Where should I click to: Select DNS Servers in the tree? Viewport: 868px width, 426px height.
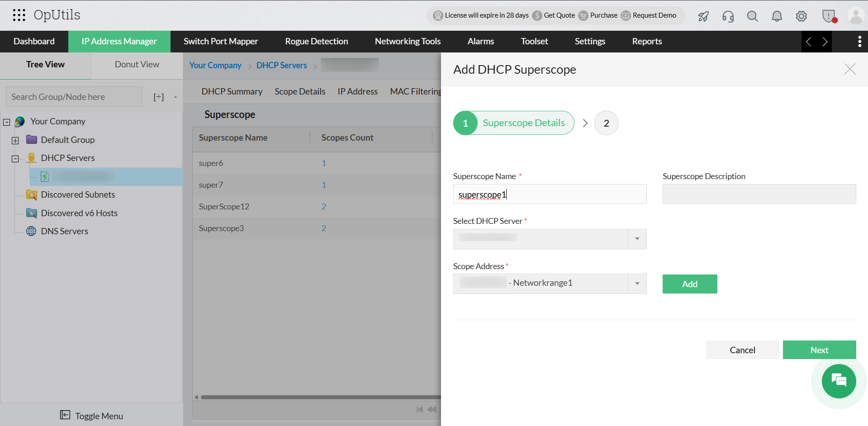[x=64, y=231]
